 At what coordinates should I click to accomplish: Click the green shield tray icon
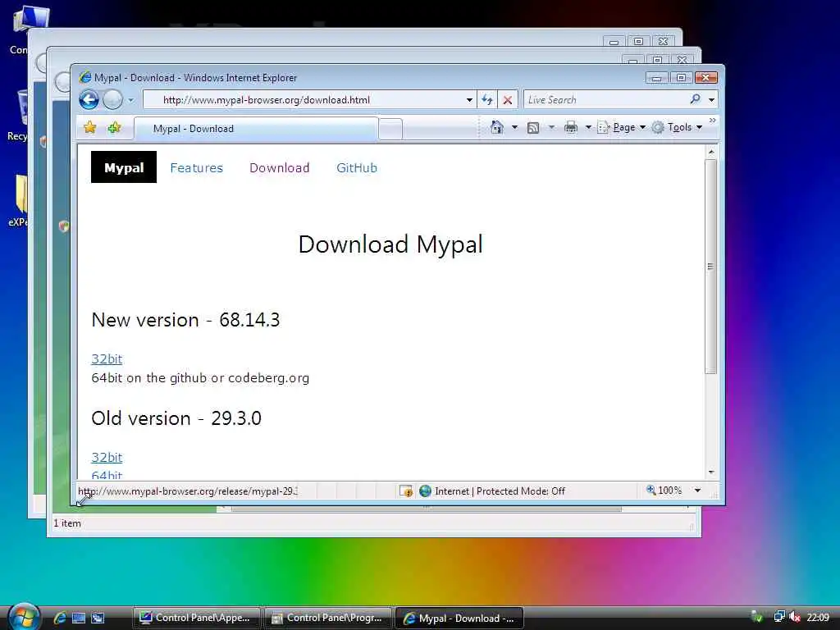coord(757,617)
